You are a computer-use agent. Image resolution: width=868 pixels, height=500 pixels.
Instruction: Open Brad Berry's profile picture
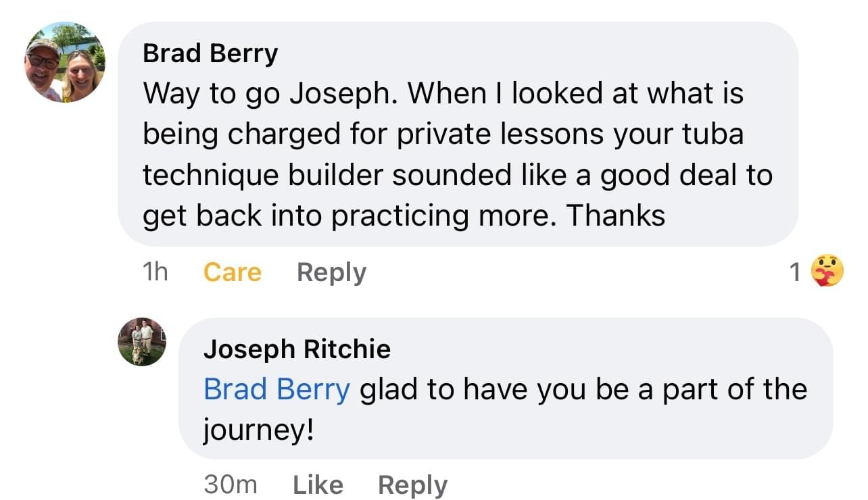(x=65, y=62)
